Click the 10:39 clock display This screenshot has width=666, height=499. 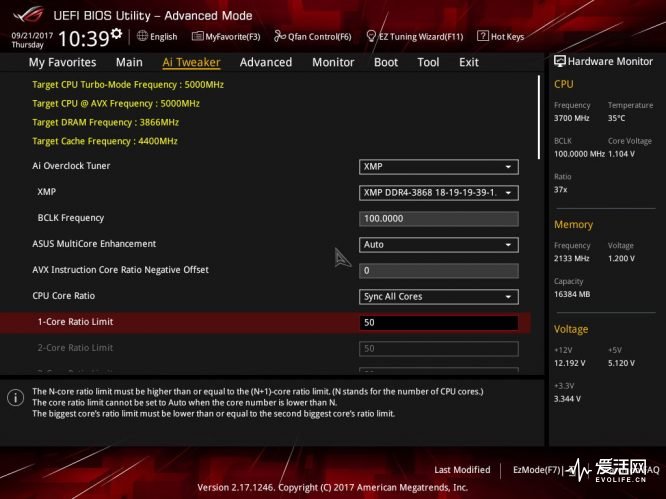coord(84,39)
